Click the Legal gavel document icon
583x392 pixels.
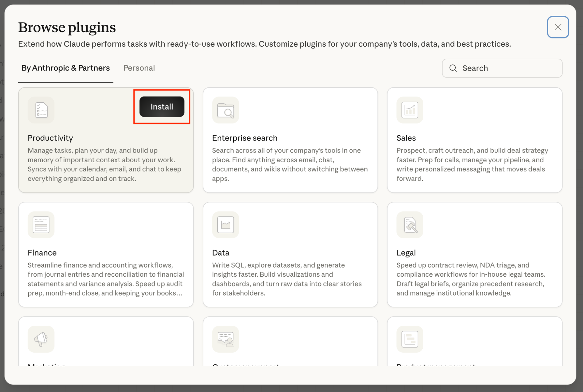(410, 224)
